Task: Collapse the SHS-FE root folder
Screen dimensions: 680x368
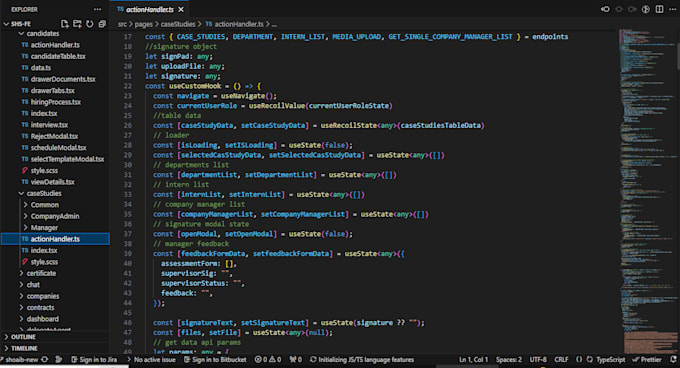Action: click(6, 24)
